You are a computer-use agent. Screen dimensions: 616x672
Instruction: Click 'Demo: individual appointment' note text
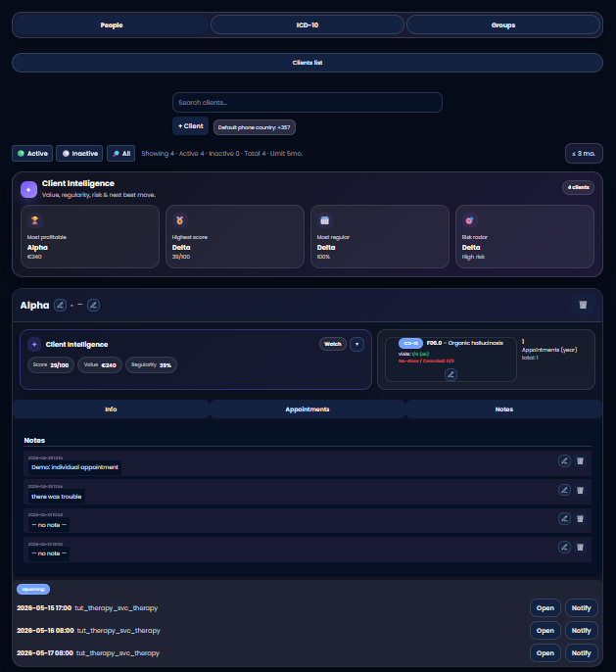[75, 467]
